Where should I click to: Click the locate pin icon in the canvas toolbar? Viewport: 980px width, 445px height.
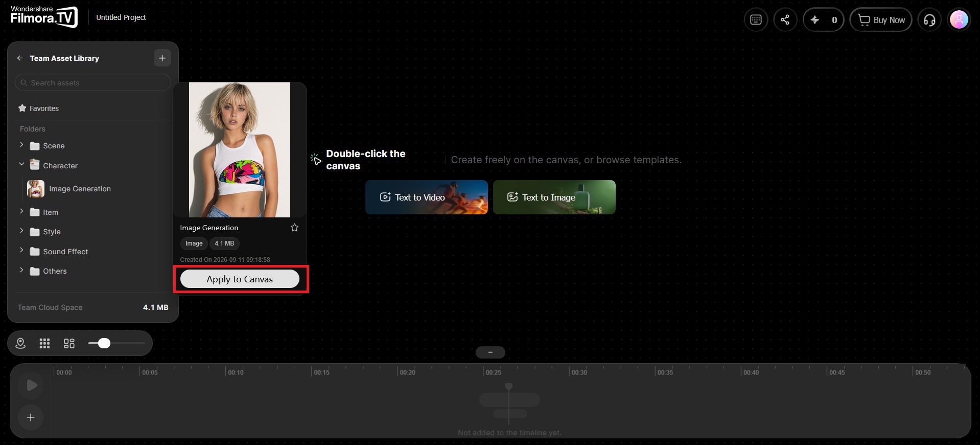20,343
